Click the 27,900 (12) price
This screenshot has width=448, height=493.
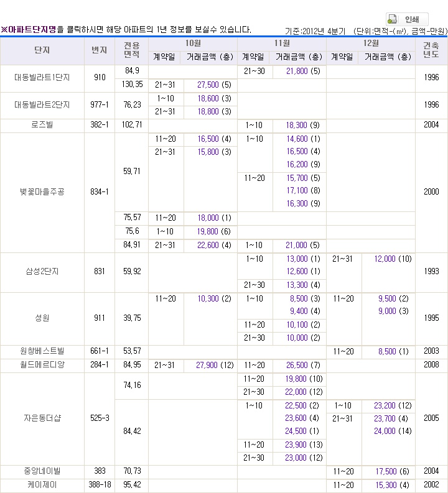(x=215, y=366)
